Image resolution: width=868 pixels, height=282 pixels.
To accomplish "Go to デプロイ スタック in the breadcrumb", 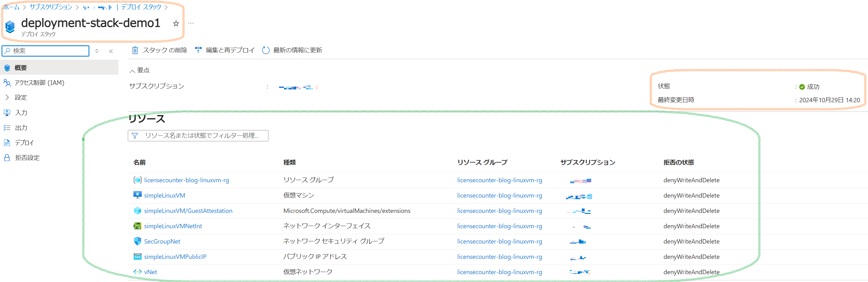I will point(141,7).
